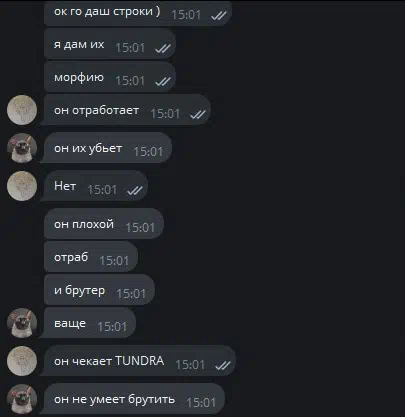Click timestamp of 'он не умеет брутить'
405x417 pixels.
[201, 403]
